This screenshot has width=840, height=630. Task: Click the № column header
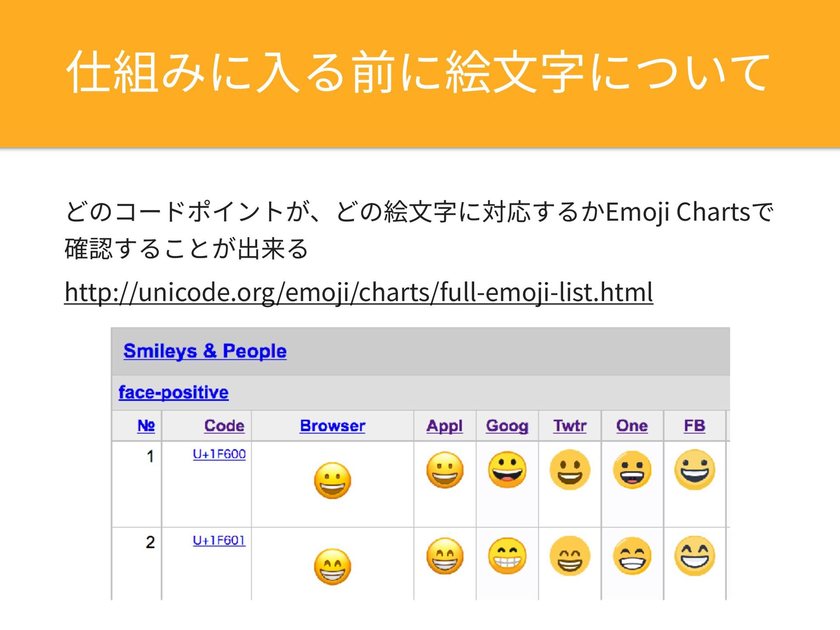(x=146, y=426)
